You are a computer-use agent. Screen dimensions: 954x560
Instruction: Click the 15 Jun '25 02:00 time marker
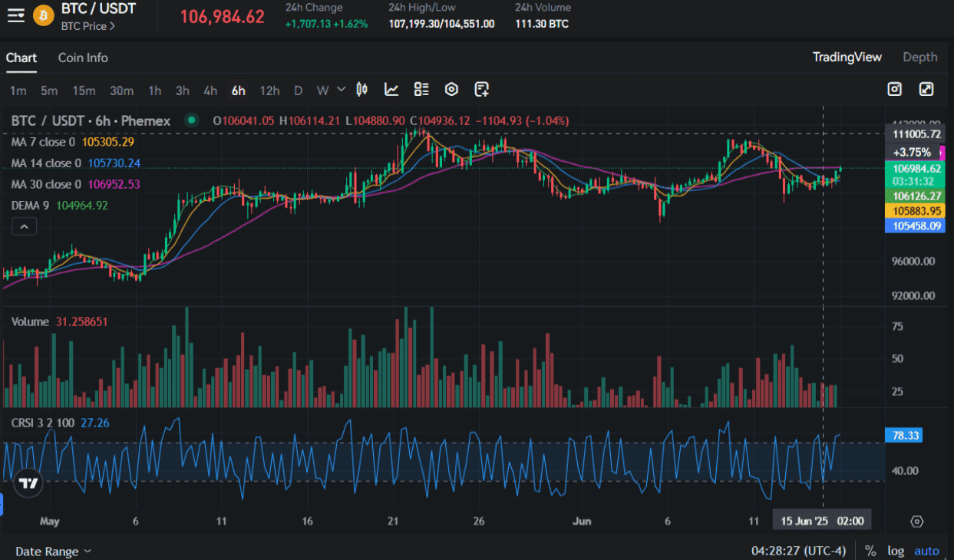(822, 522)
